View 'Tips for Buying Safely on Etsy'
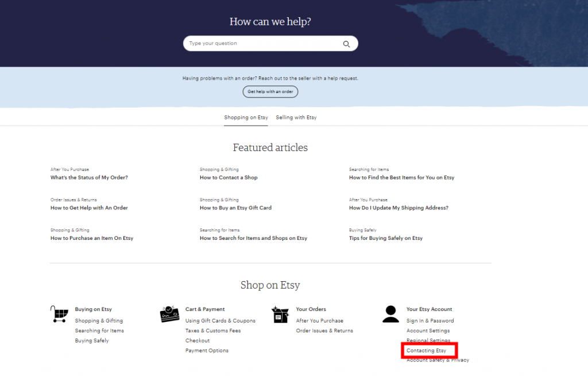The height and width of the screenshot is (381, 588). [x=385, y=238]
